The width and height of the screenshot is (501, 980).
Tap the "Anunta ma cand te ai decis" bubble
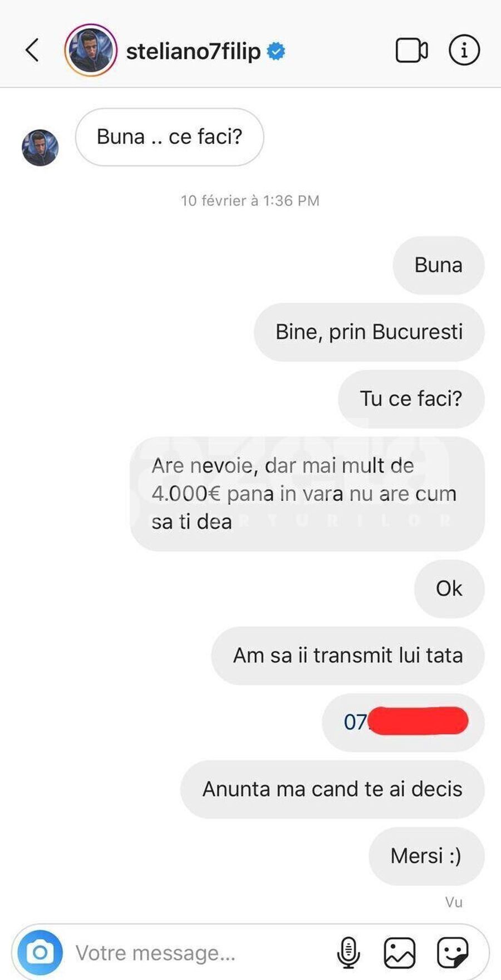[x=332, y=789]
